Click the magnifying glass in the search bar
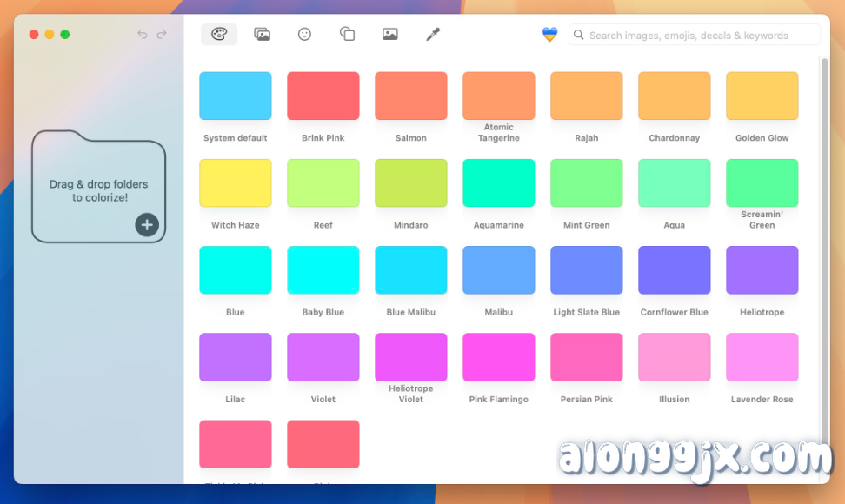 point(578,35)
